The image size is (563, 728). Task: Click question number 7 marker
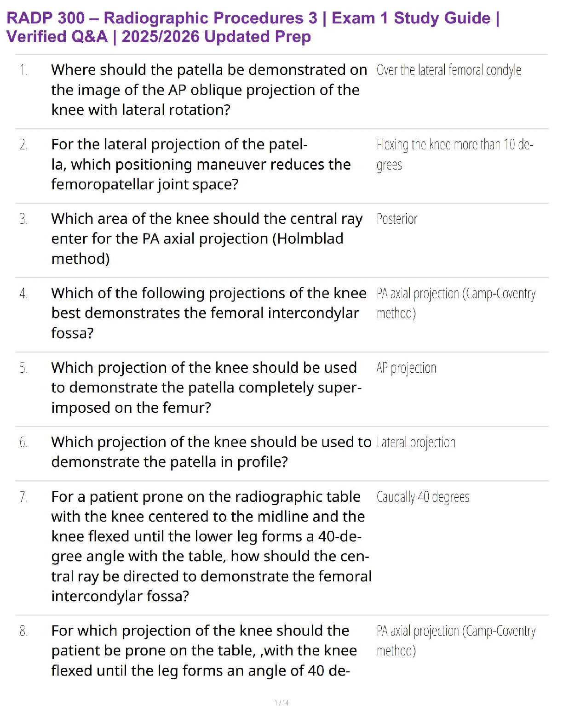23,497
